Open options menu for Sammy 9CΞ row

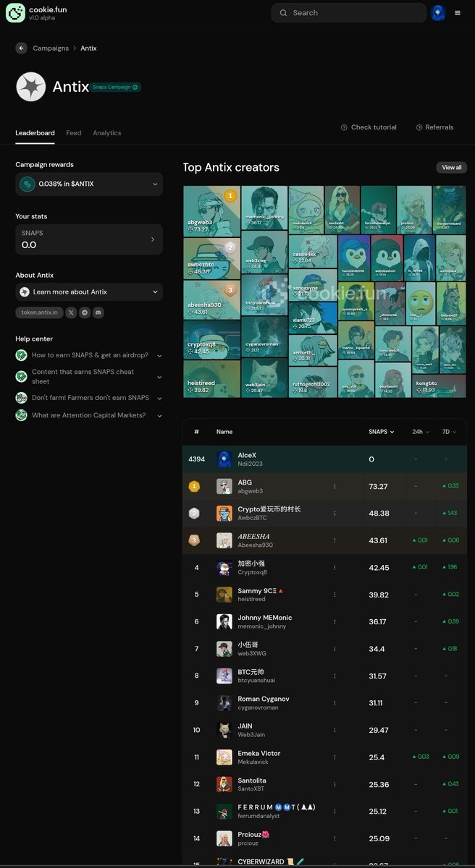pyautogui.click(x=335, y=595)
